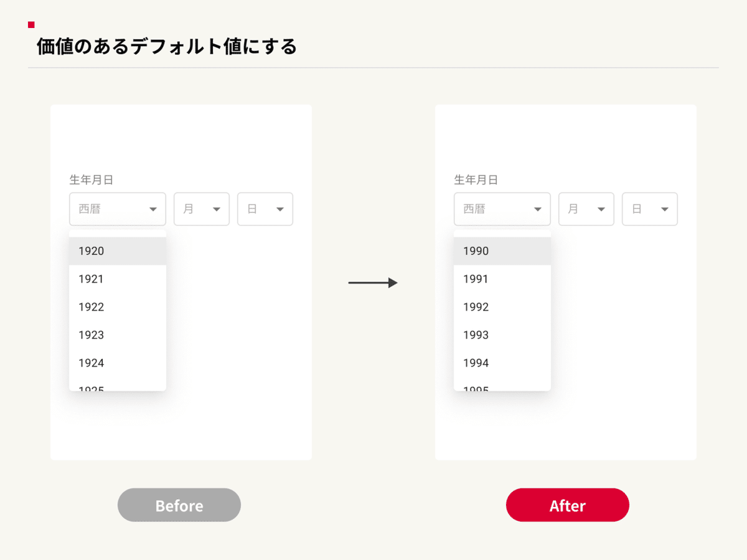Open the 西暦 year dropdown in Before panel
This screenshot has width=747, height=560.
(118, 209)
